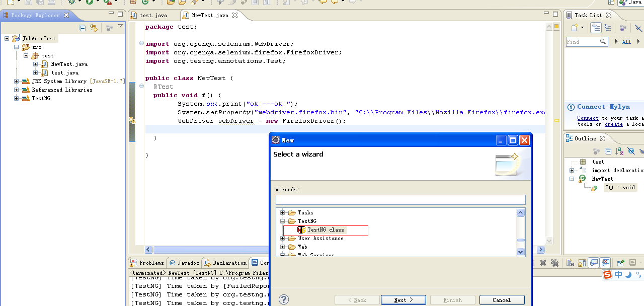This screenshot has height=306, width=644.
Task: Expand NewTest.java in Package Explorer
Action: (x=36, y=64)
